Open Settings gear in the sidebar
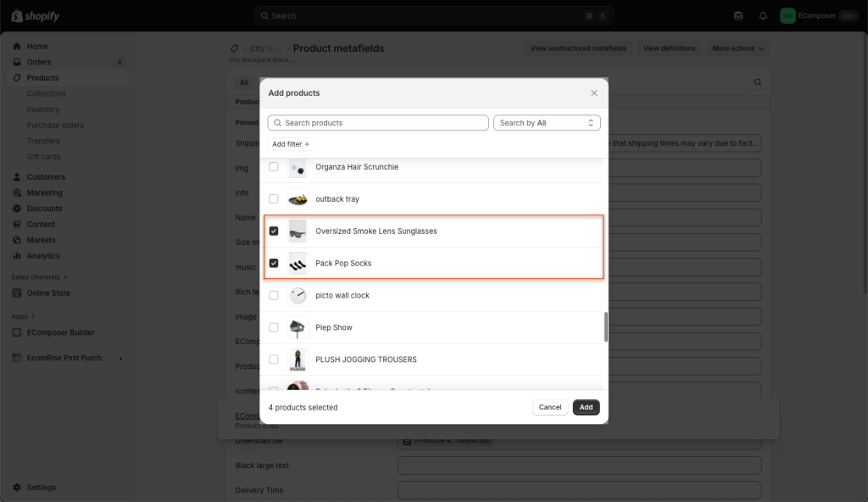The height and width of the screenshot is (502, 868). [17, 488]
